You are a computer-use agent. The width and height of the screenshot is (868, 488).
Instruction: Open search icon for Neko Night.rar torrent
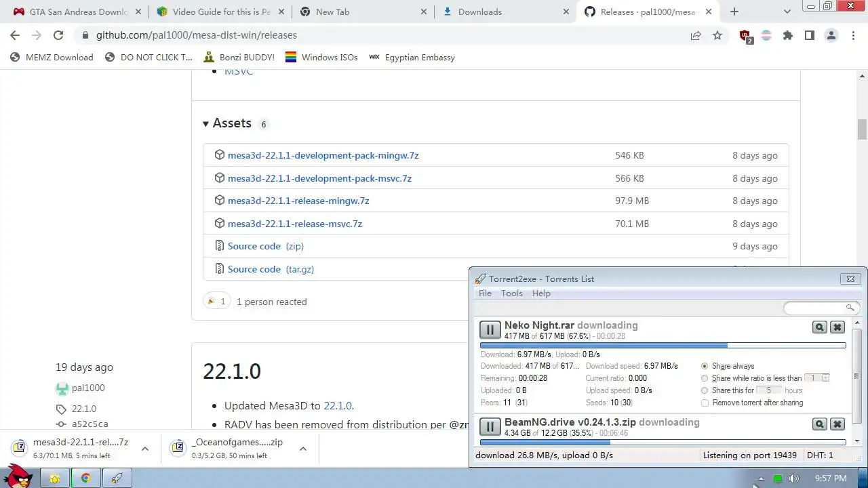[x=820, y=327]
